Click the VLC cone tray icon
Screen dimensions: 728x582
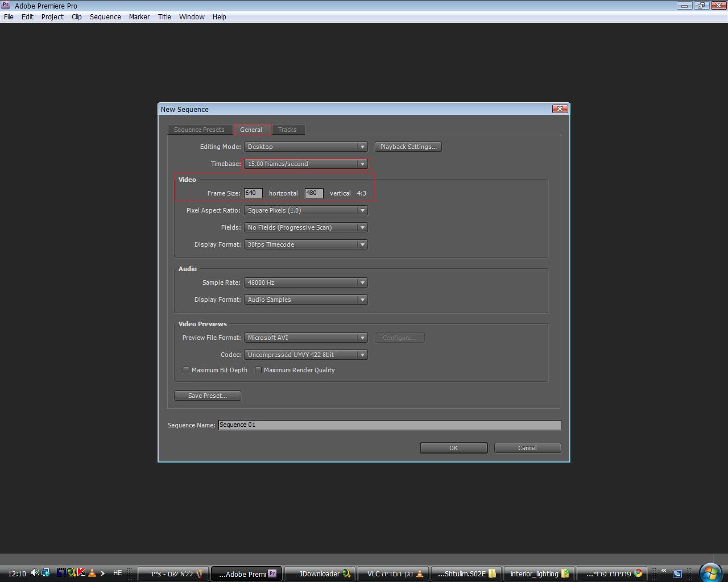coord(92,573)
